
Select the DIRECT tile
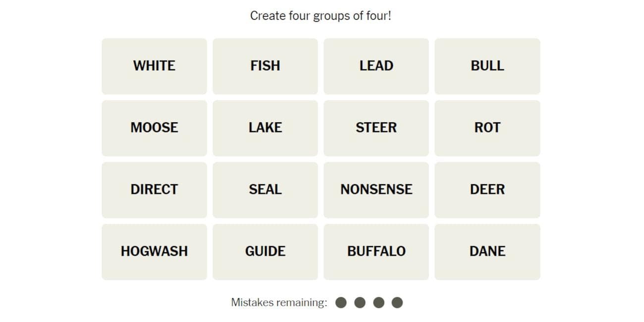(x=154, y=190)
